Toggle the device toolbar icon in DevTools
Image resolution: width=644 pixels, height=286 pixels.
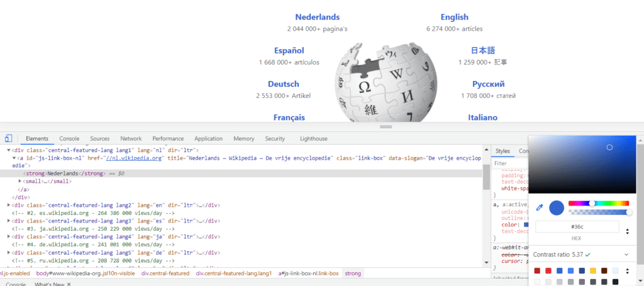point(9,138)
